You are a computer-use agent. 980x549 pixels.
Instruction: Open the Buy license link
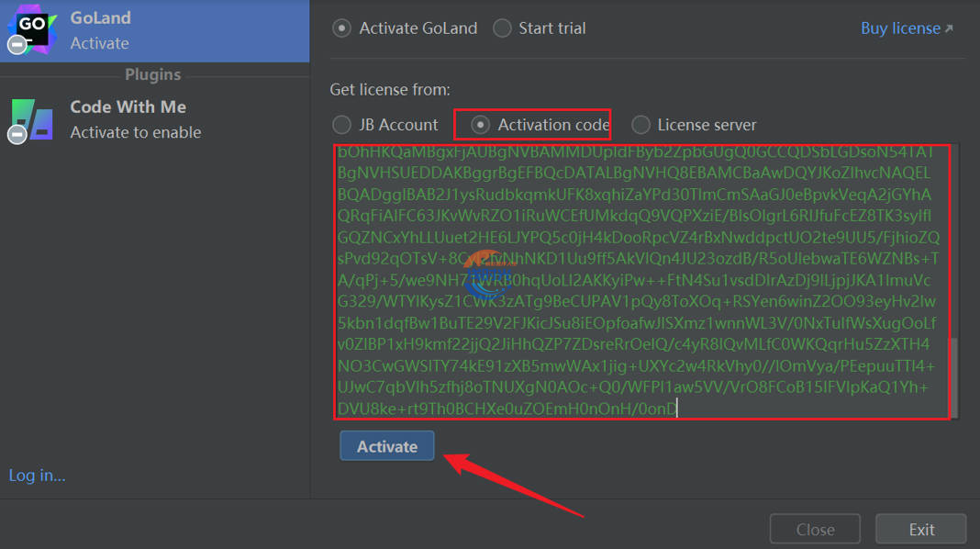[899, 28]
